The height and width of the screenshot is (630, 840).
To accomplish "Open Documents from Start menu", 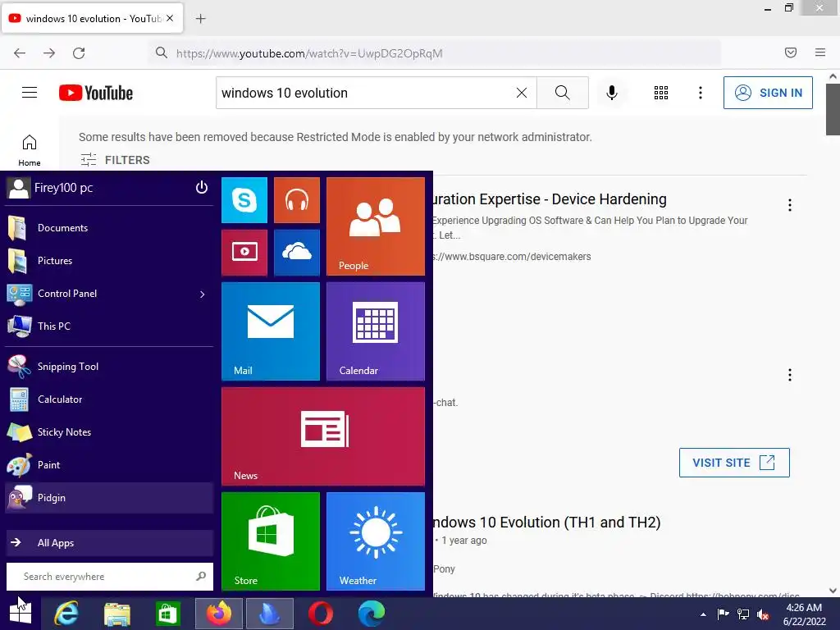I will [109, 228].
